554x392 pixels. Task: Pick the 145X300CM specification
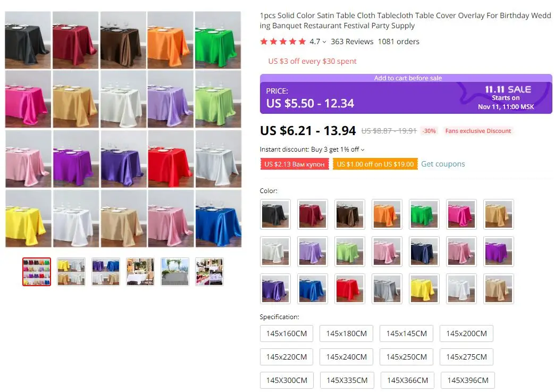pos(287,380)
